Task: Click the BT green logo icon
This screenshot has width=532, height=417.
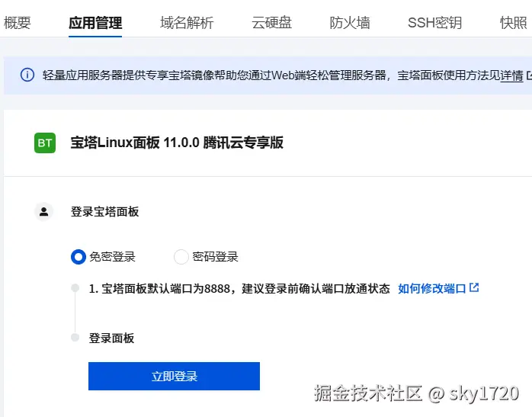Action: point(45,143)
